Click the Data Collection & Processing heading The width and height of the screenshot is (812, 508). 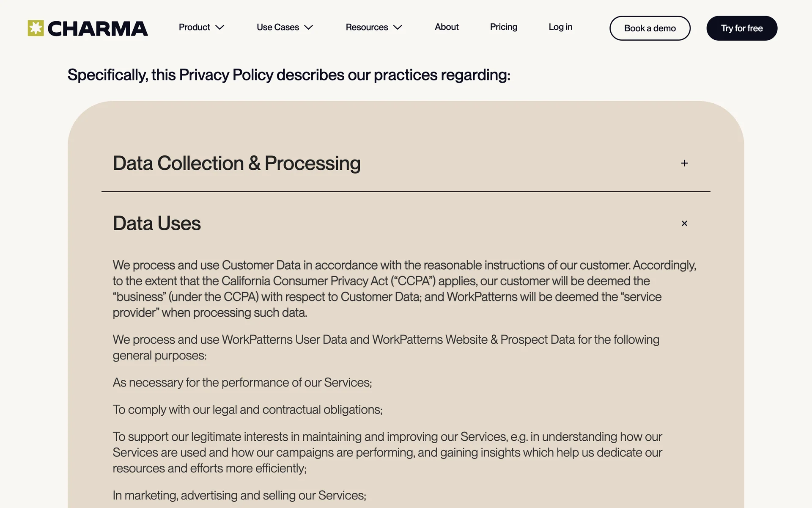236,163
